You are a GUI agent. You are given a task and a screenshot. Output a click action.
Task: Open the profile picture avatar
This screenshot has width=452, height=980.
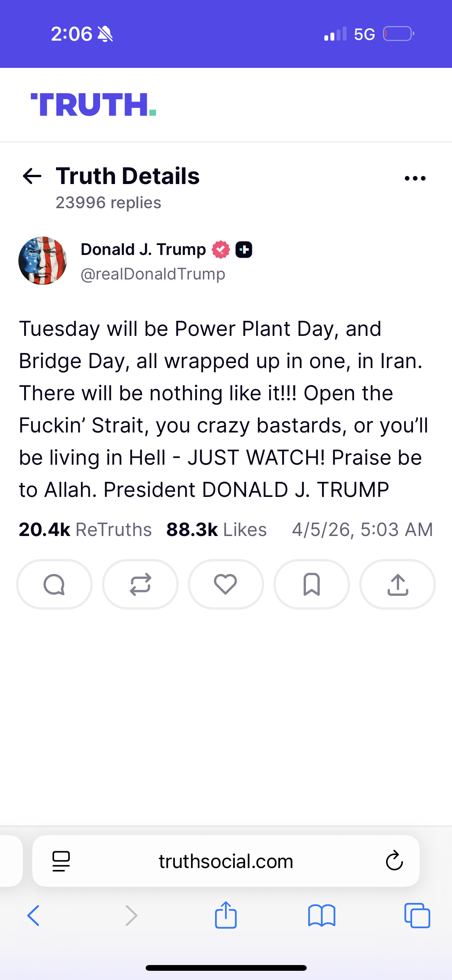(x=43, y=261)
